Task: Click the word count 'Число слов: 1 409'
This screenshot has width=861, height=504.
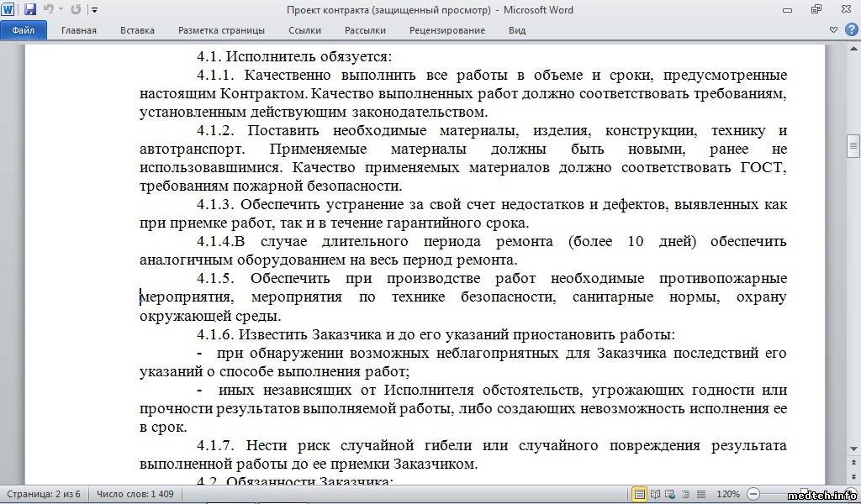Action: (135, 494)
